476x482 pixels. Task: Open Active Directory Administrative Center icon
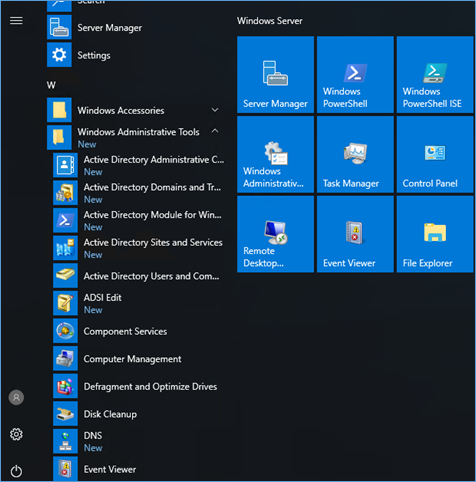65,165
